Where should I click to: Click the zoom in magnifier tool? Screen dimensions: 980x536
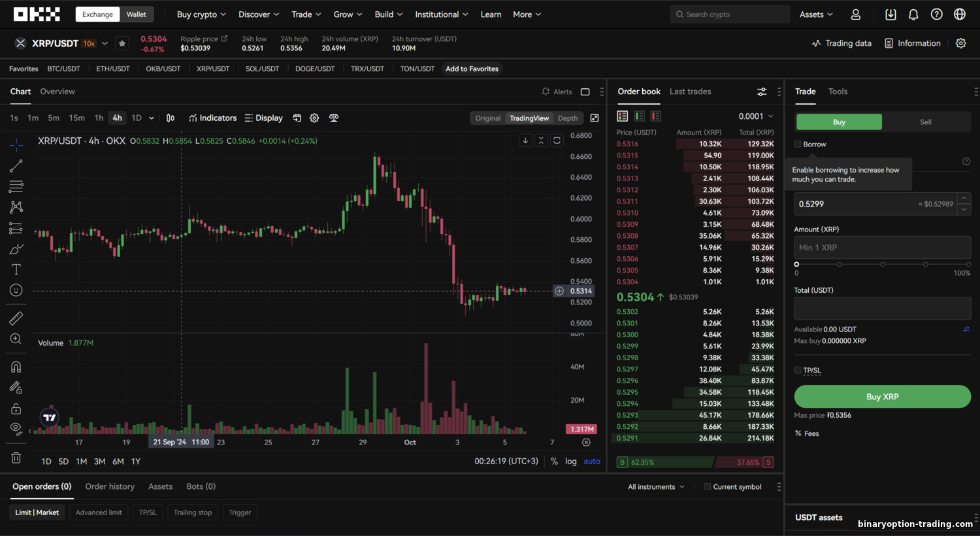tap(16, 339)
